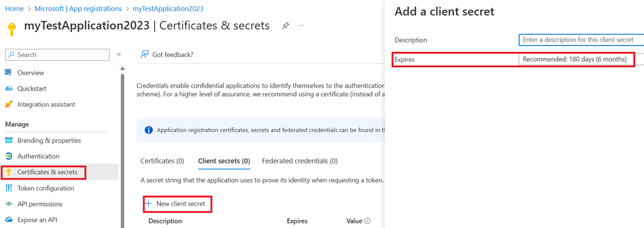Viewport: 644px width, 228px height.
Task: Click the Value column info icon
Action: (x=367, y=221)
